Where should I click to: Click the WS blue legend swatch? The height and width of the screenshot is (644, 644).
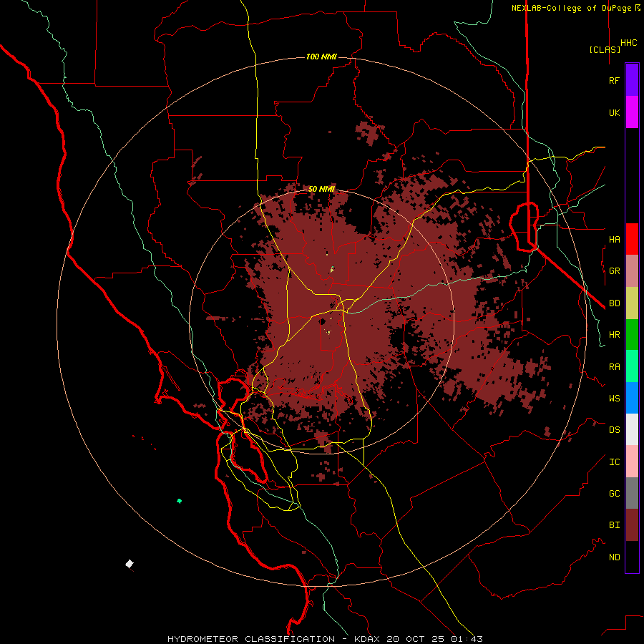click(632, 398)
